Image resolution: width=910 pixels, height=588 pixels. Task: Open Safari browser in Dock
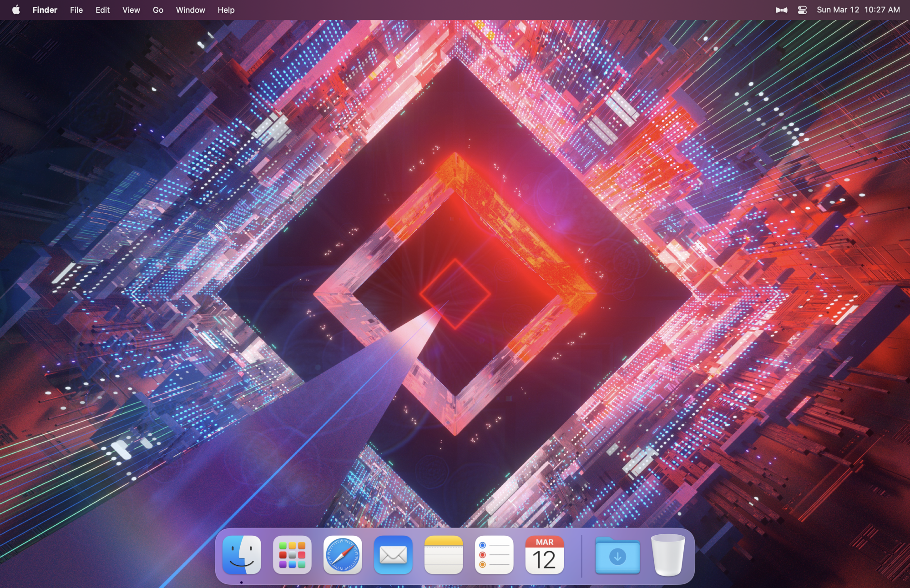tap(343, 555)
